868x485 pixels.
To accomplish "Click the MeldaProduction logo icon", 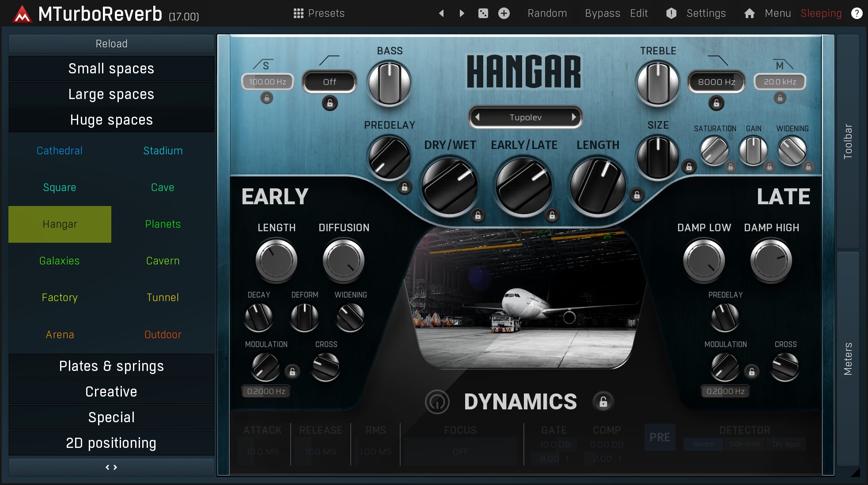I will coord(22,14).
